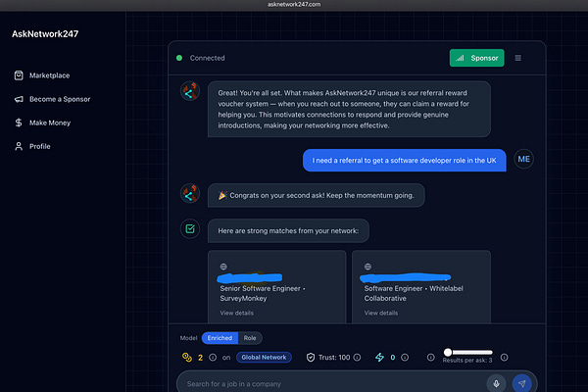Image resolution: width=588 pixels, height=392 pixels.
Task: Open the Make Money section
Action: point(42,122)
